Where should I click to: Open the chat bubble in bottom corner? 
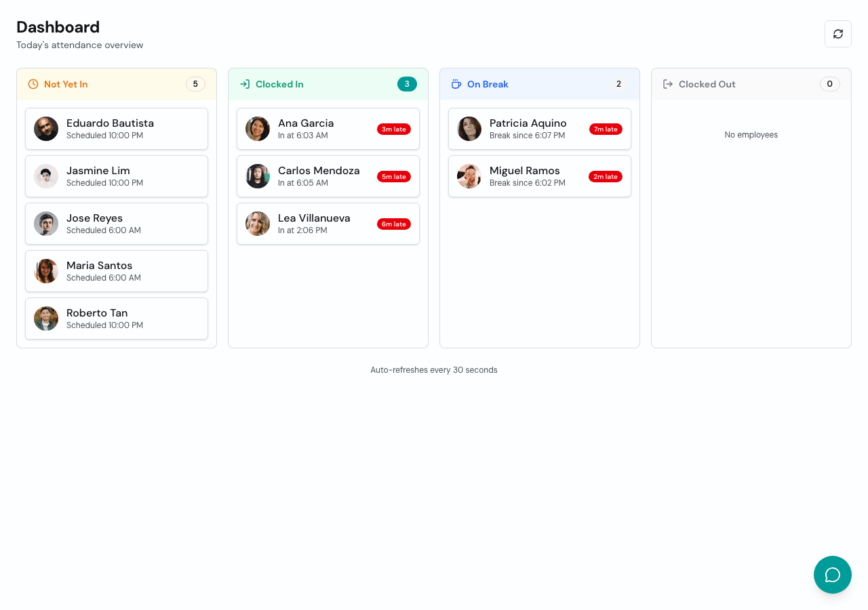click(832, 574)
